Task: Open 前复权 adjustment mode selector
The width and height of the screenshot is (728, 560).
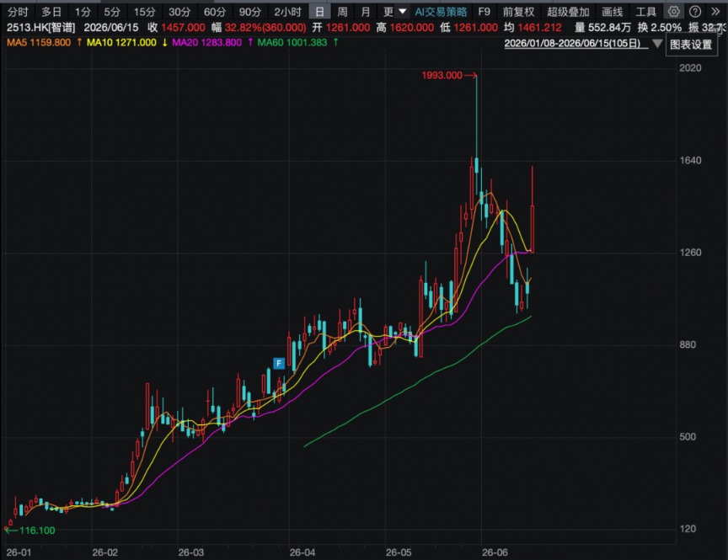Action: coord(518,12)
